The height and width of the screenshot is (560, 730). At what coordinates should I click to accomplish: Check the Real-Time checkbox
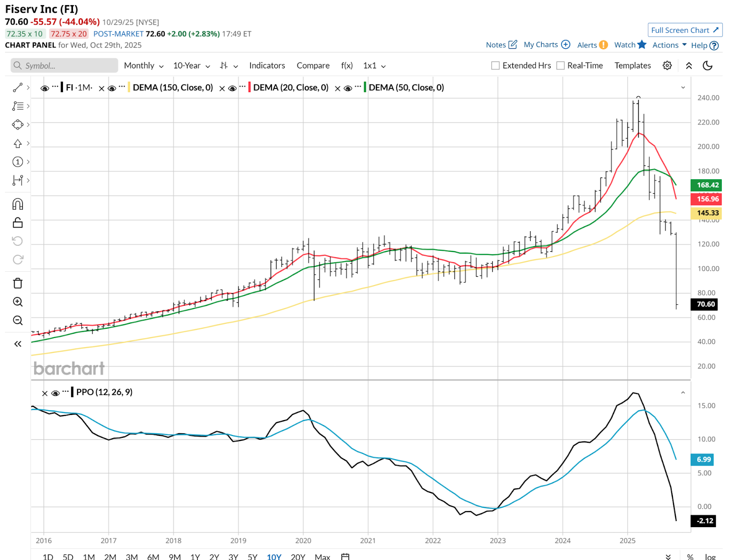pos(561,66)
